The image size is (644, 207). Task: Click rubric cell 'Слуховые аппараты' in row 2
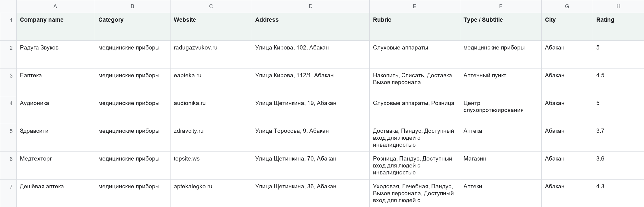415,54
